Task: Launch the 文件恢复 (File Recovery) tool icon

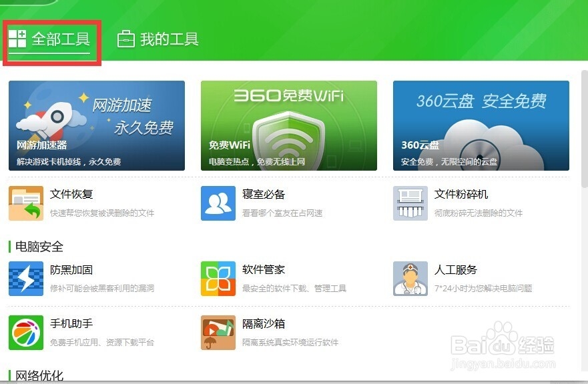Action: tap(25, 203)
